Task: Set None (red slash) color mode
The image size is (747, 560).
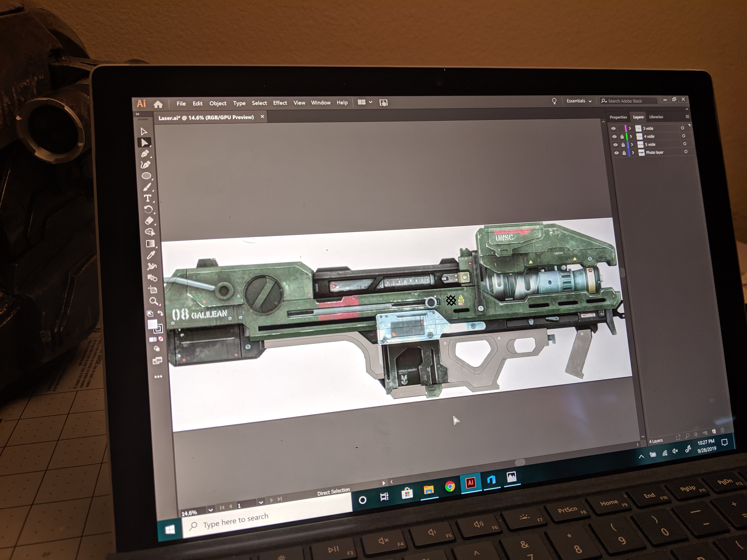Action: pyautogui.click(x=161, y=339)
